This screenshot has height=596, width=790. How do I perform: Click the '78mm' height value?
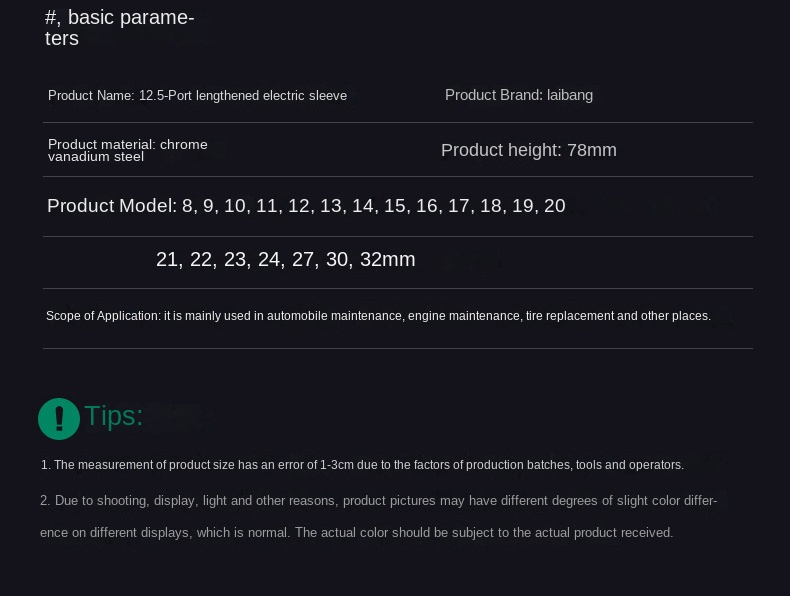tap(592, 150)
